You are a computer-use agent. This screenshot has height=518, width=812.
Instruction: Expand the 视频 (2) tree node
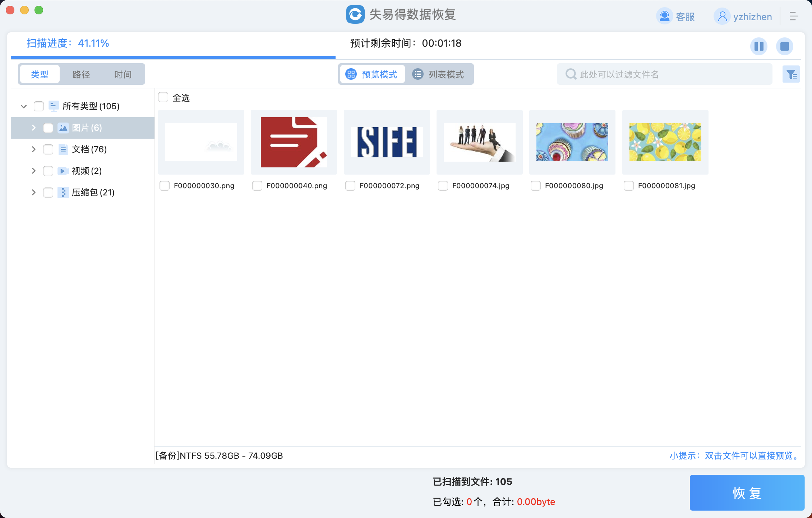tap(33, 171)
